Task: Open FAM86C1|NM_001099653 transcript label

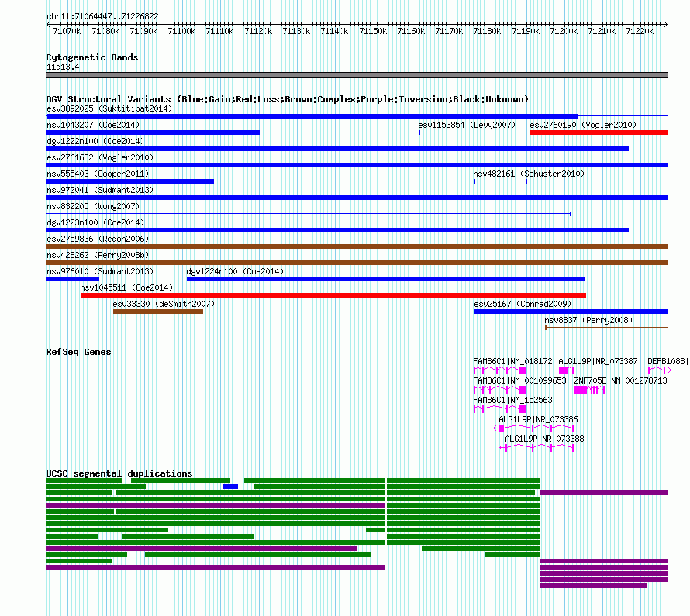Action: pyautogui.click(x=519, y=380)
